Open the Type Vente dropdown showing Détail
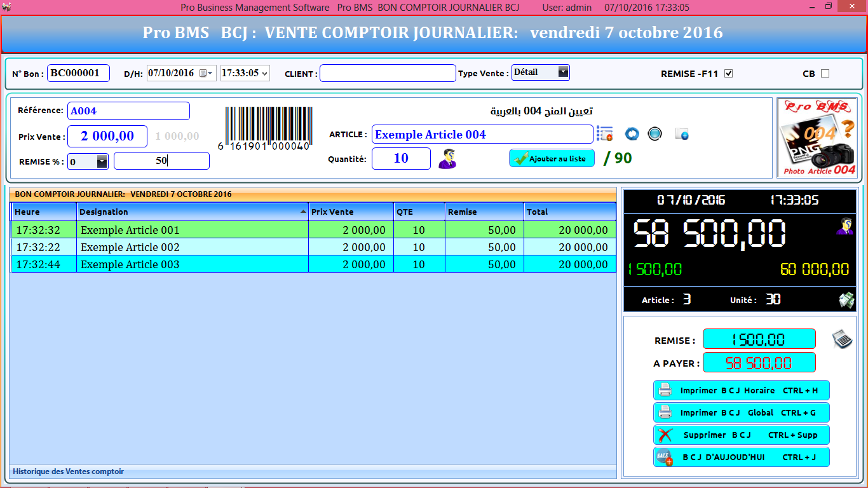The height and width of the screenshot is (488, 868). pyautogui.click(x=563, y=72)
